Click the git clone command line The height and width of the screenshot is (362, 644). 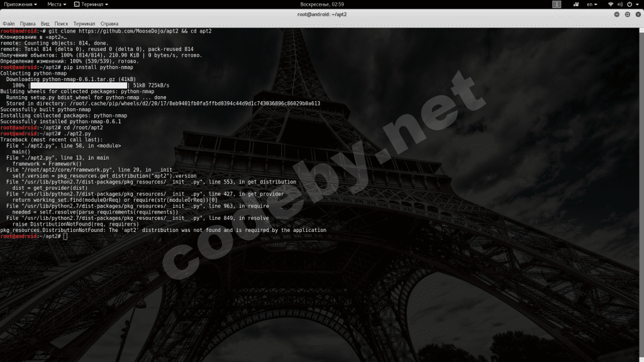(106, 31)
